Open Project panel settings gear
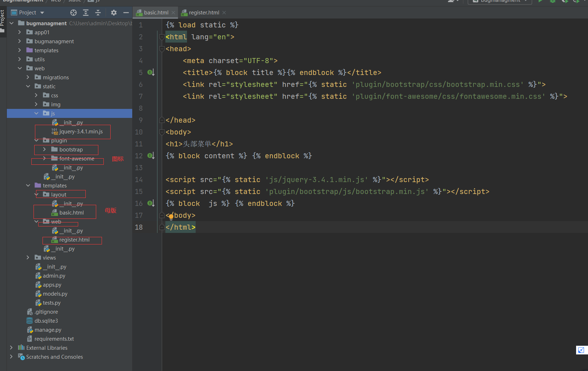 114,13
